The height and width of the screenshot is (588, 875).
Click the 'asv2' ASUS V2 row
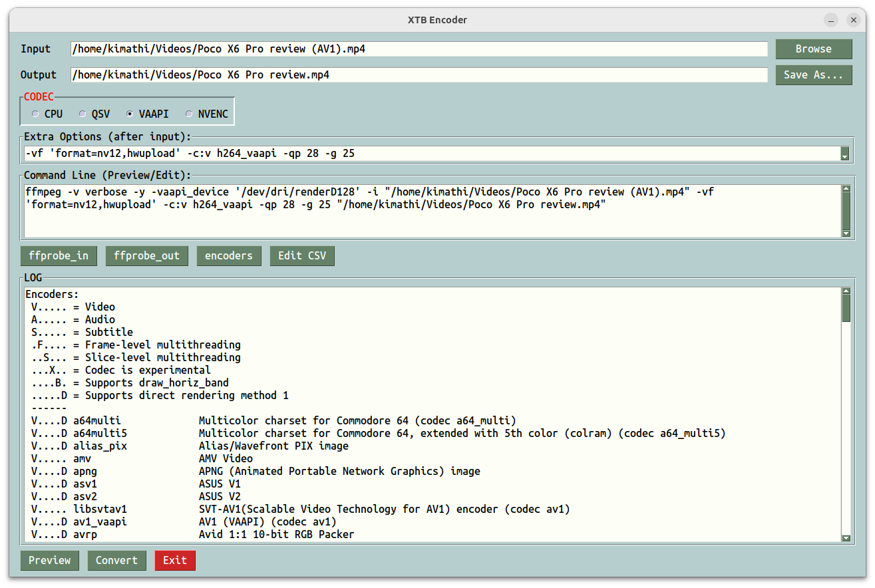[136, 496]
